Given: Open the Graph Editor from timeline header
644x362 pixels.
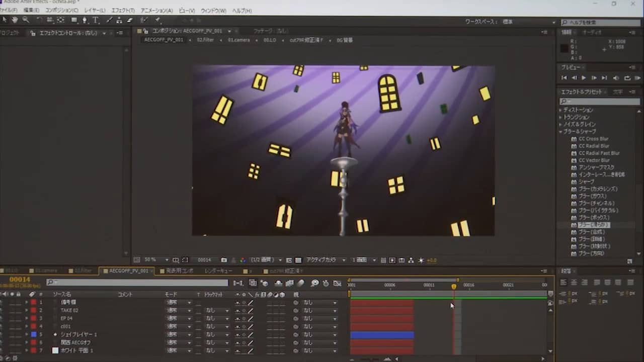Looking at the screenshot, I should 337,283.
